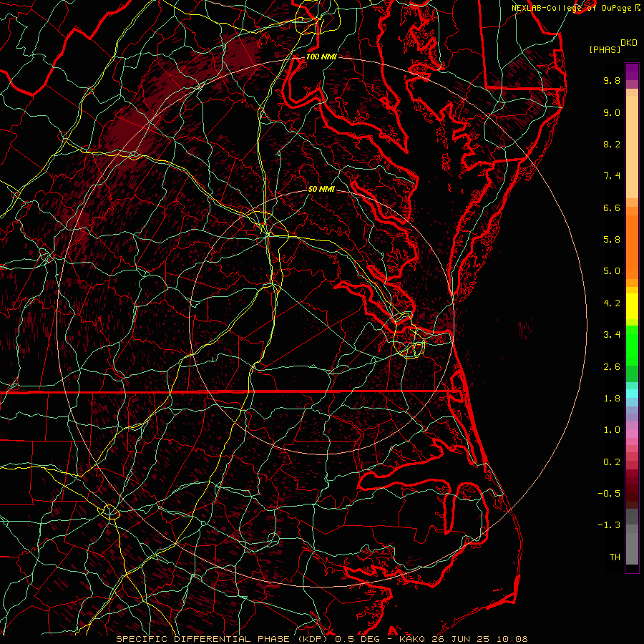644x644 pixels.
Task: Select the 6.6 legend value
Action: pyautogui.click(x=612, y=208)
